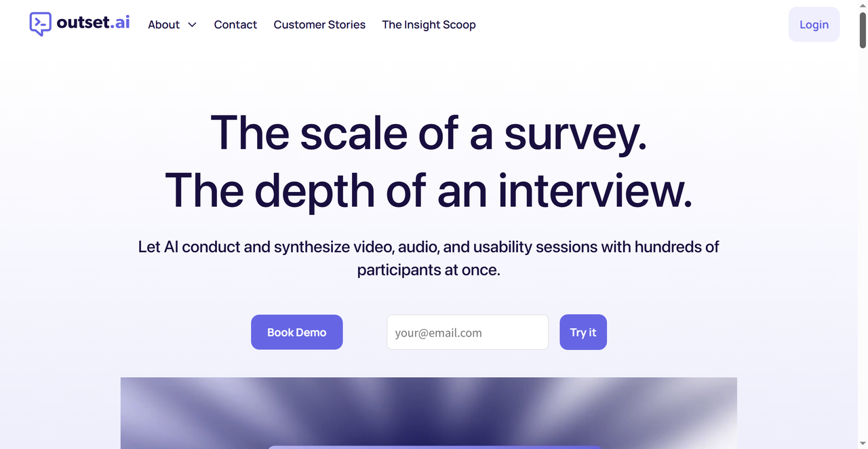Click the outset.ai chat bubble logo icon
The image size is (868, 449).
(x=41, y=24)
